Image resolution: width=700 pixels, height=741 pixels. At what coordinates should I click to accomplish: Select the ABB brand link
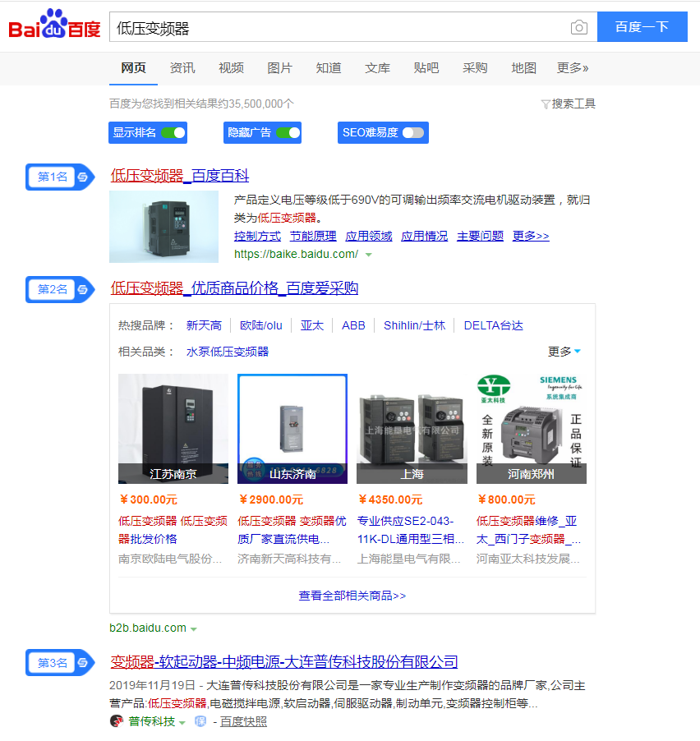[353, 325]
